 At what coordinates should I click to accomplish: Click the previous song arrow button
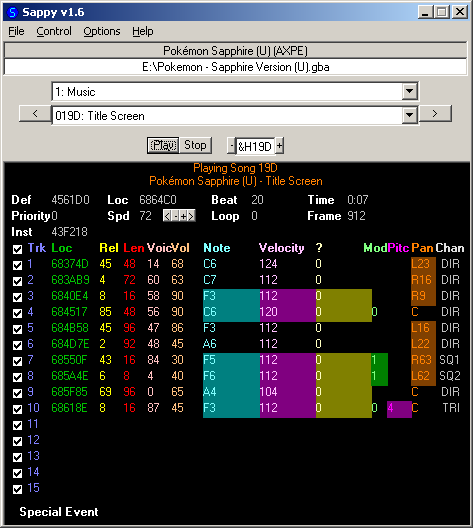click(x=35, y=114)
